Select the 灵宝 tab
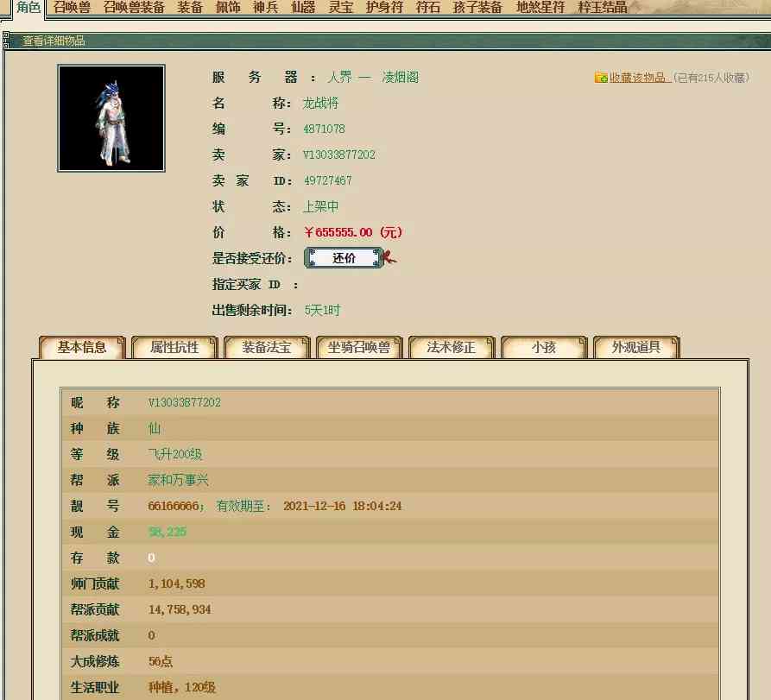 (x=341, y=8)
